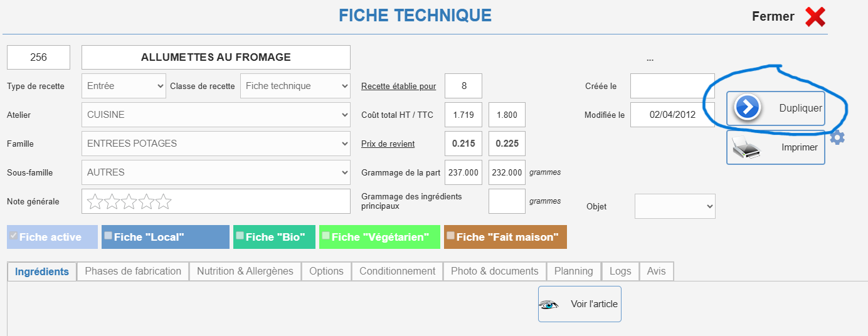This screenshot has height=336, width=868.
Task: Switch to the Phases de fabrication tab
Action: (x=133, y=271)
